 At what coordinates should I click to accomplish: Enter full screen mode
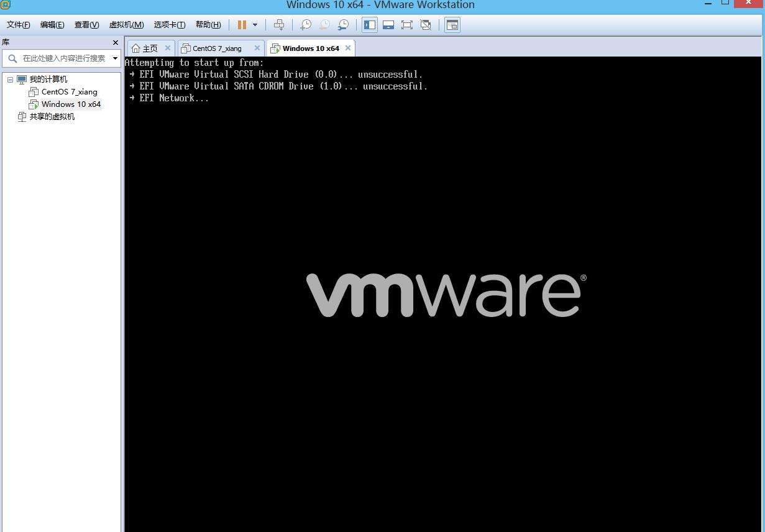pyautogui.click(x=407, y=25)
